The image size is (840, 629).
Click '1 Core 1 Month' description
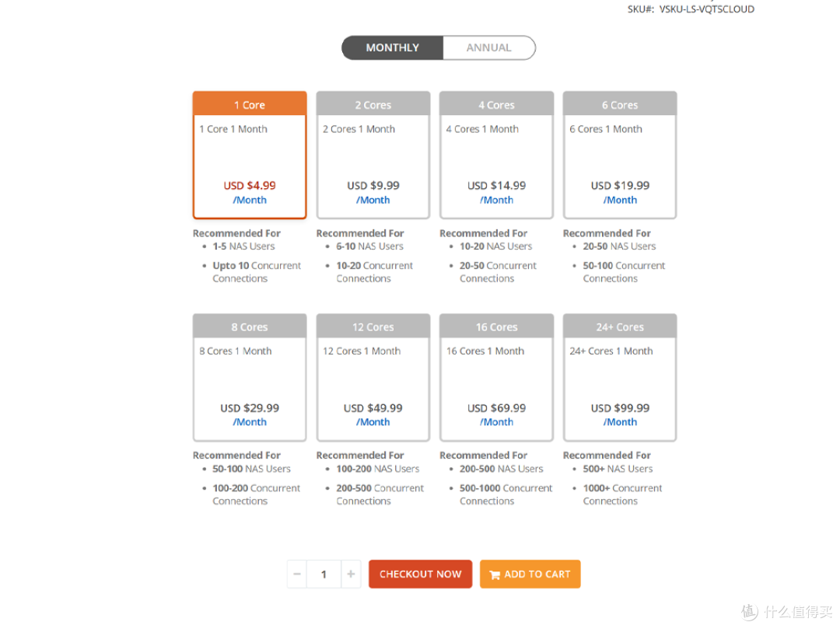(233, 129)
